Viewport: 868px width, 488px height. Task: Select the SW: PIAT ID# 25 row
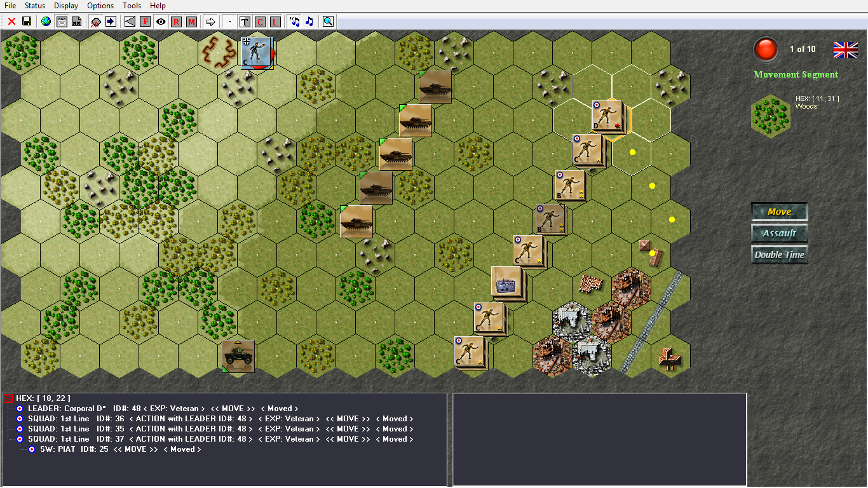121,449
